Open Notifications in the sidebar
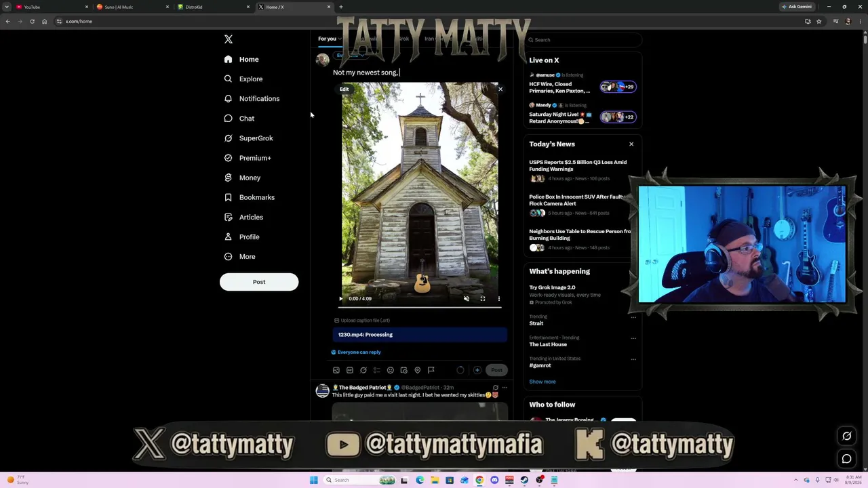Screen dimensions: 868x488 [x=252, y=99]
